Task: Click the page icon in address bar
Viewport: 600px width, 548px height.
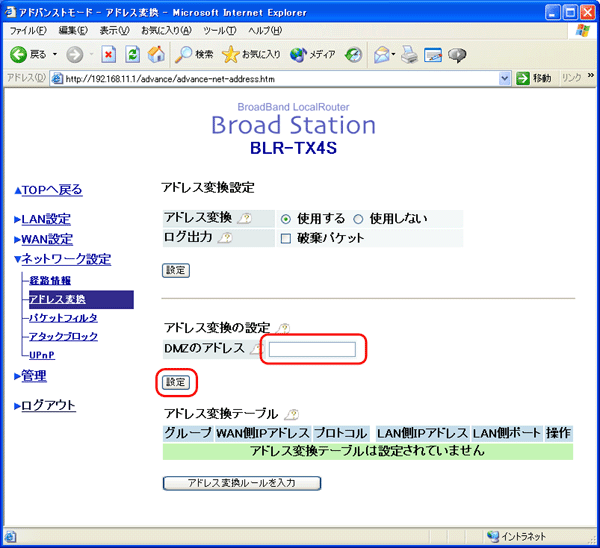Action: coord(57,79)
